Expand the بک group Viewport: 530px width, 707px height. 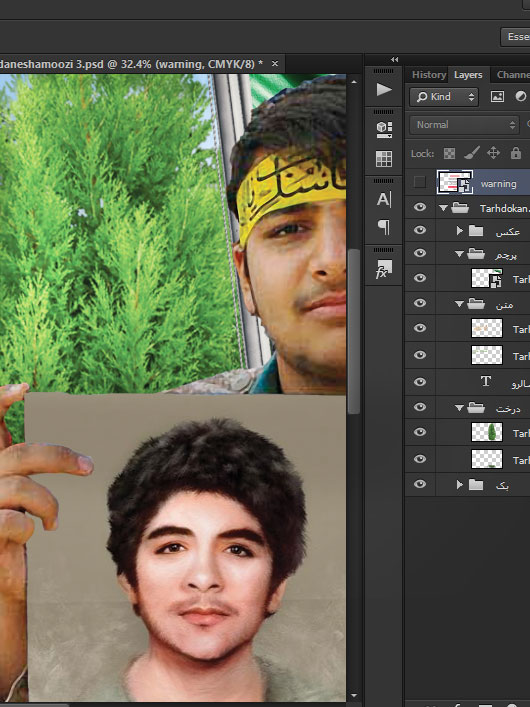(459, 485)
